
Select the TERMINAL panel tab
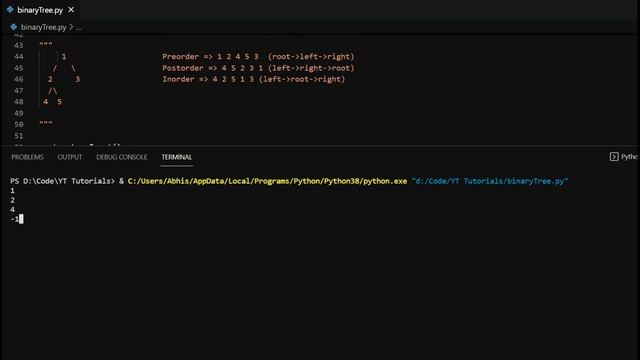177,157
